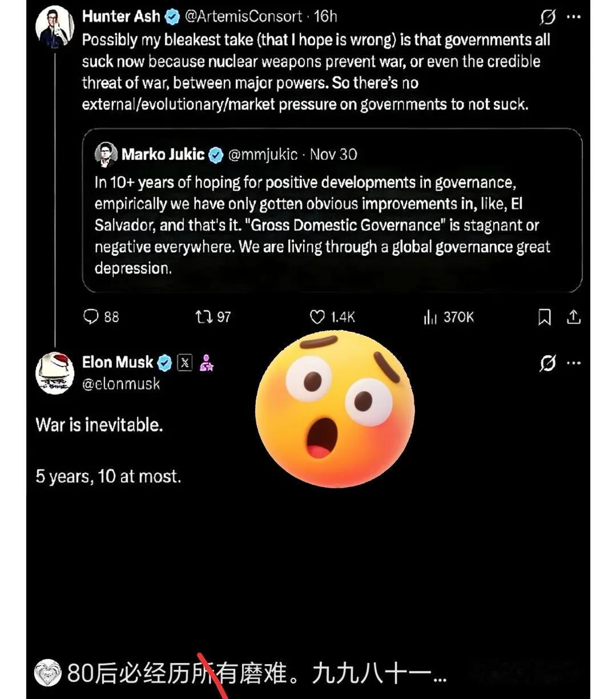Screen dimensions: 616x699
Task: Bookmark the Hunter Ash tweet
Action: pos(545,317)
